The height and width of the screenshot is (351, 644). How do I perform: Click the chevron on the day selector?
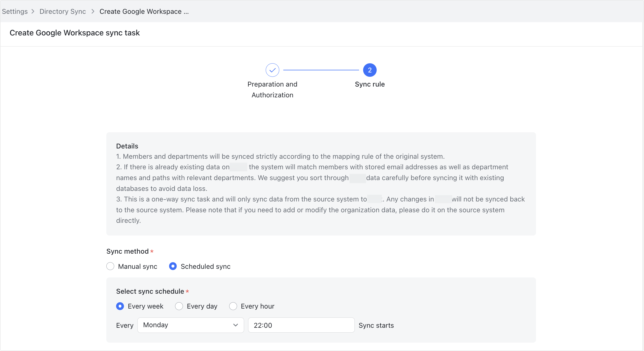click(235, 325)
